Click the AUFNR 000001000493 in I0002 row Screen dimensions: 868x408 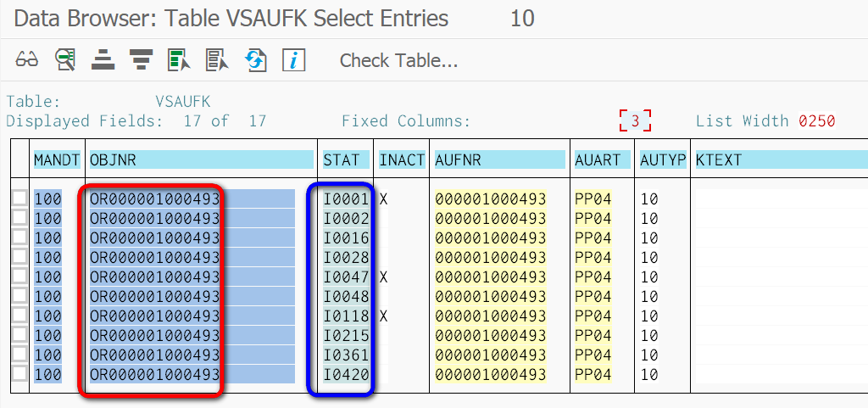pyautogui.click(x=491, y=218)
